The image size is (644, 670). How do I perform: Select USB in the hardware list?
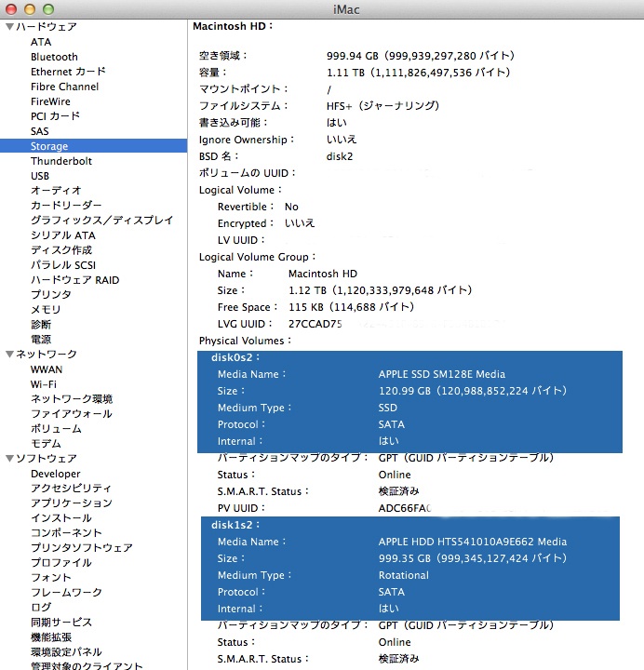click(x=40, y=176)
